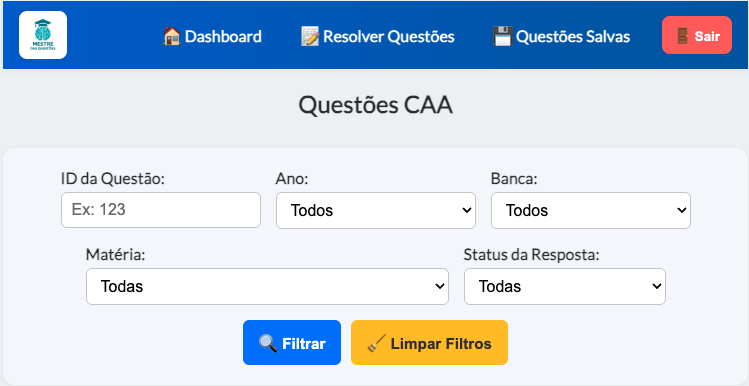Click the "Banca:" label
Image resolution: width=749 pixels, height=386 pixels.
(514, 179)
